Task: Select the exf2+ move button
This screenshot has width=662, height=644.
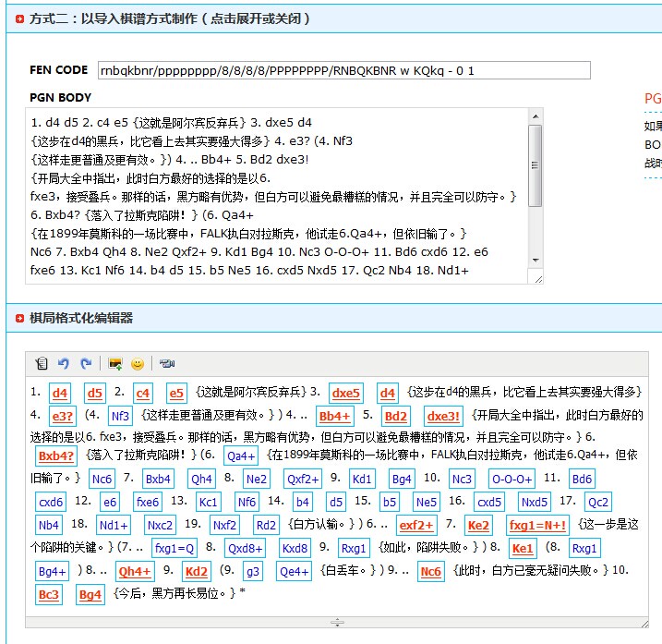Action: pyautogui.click(x=416, y=525)
